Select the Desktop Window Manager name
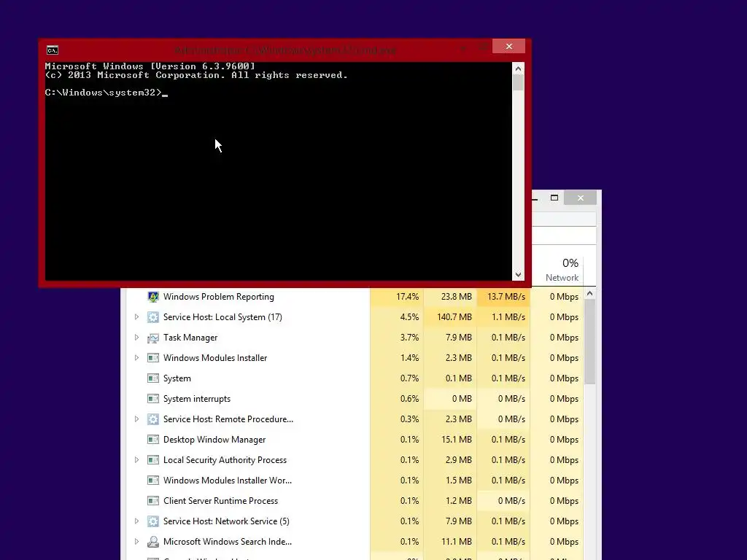Viewport: 747px width, 560px height. tap(214, 440)
